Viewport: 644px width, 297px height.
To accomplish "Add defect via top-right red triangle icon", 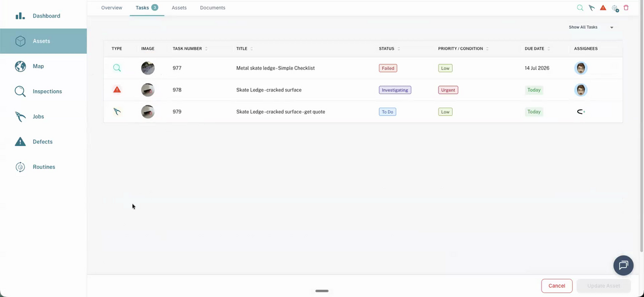I will (603, 8).
